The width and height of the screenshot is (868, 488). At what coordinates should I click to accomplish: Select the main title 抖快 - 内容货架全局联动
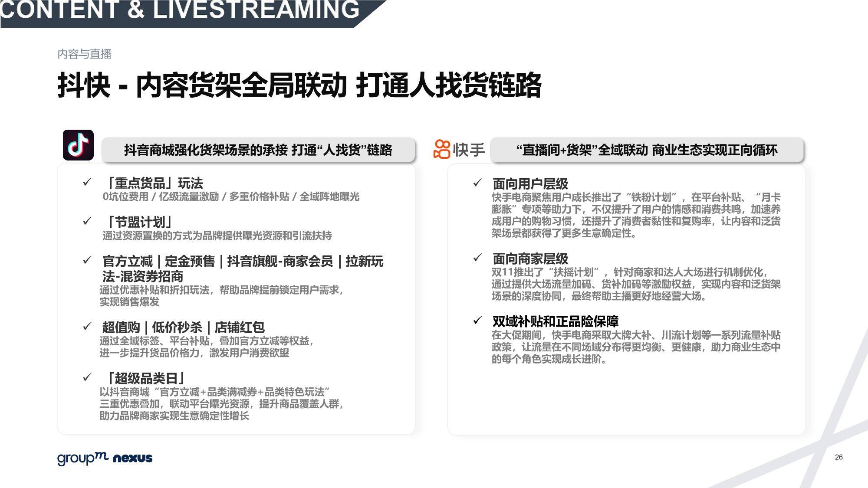pos(299,85)
